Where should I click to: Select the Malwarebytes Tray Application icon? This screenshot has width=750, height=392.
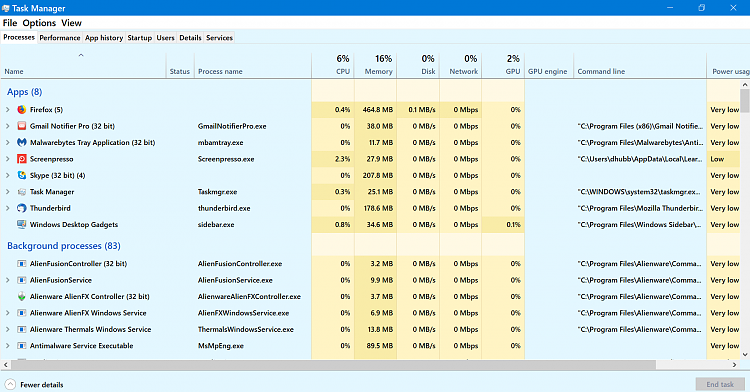click(22, 142)
